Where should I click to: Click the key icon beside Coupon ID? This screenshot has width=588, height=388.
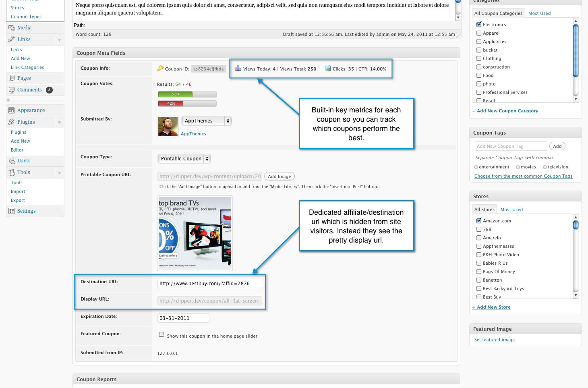pos(160,68)
